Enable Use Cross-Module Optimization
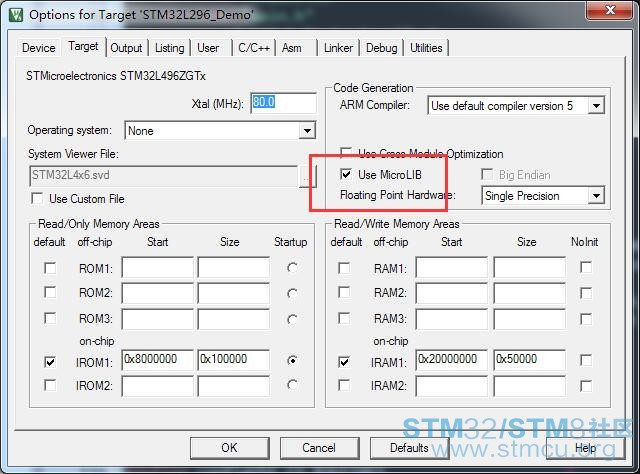 click(346, 153)
